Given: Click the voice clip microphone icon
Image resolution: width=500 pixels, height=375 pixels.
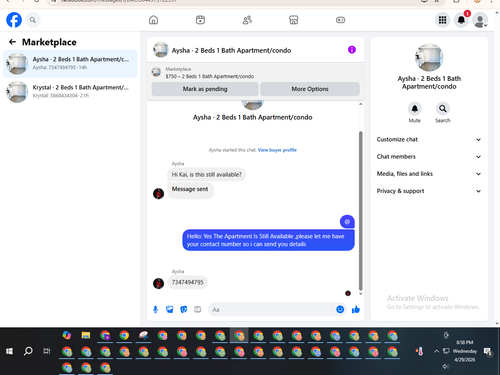Looking at the screenshot, I should (x=155, y=310).
